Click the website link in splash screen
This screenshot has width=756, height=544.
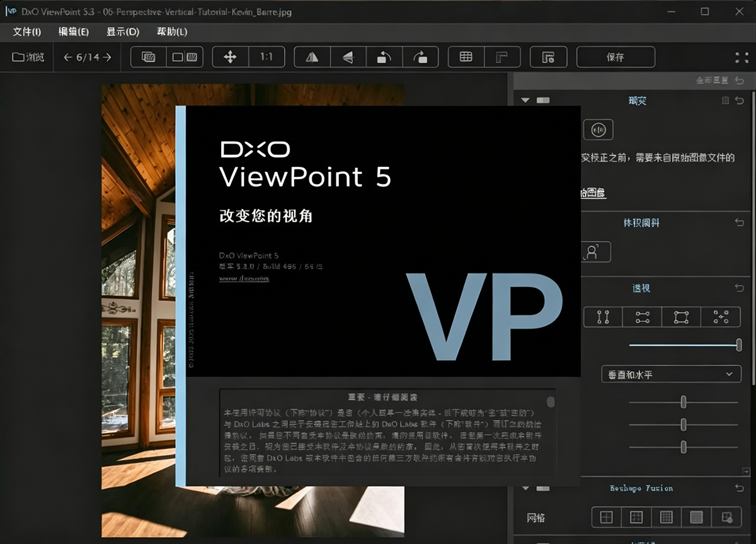coord(244,278)
